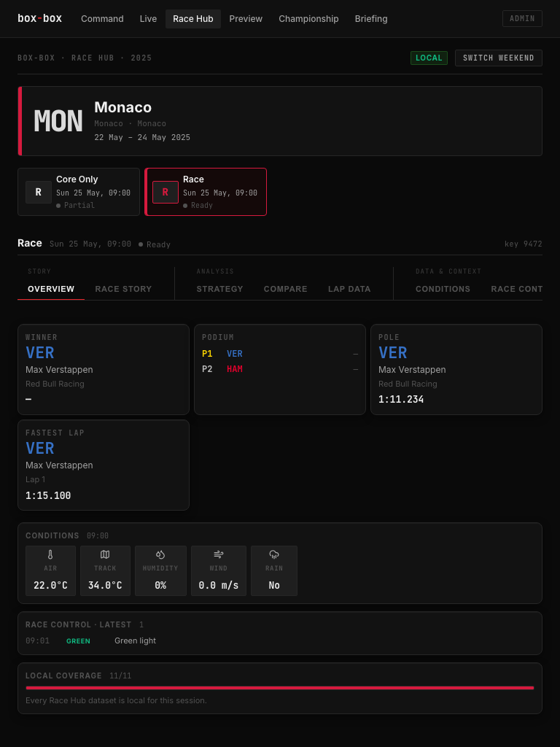Click the track temperature map icon
Viewport: 560px width, 747px height.
pyautogui.click(x=105, y=554)
